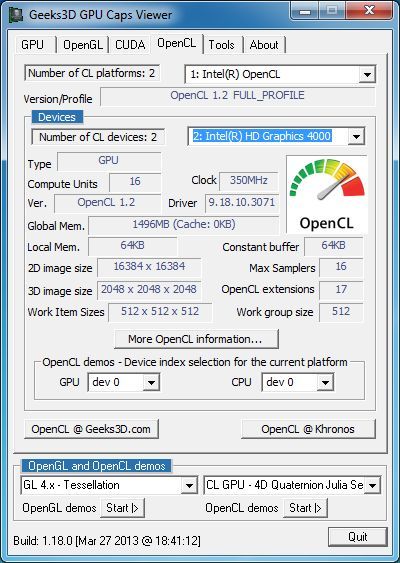The image size is (400, 563).
Task: Click the Global Mem. field 1496MB
Action: tap(183, 225)
